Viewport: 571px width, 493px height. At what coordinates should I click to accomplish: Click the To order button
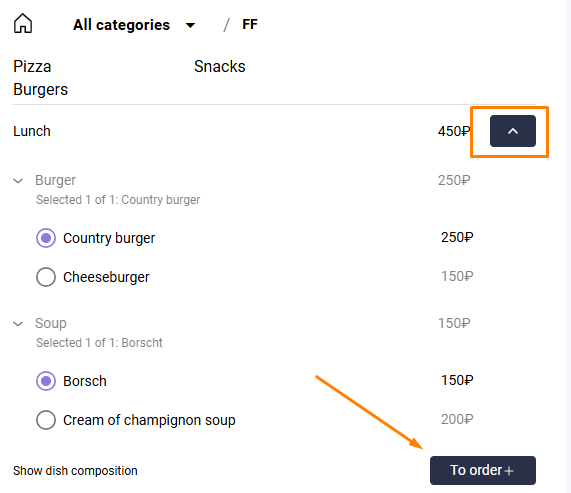[483, 470]
